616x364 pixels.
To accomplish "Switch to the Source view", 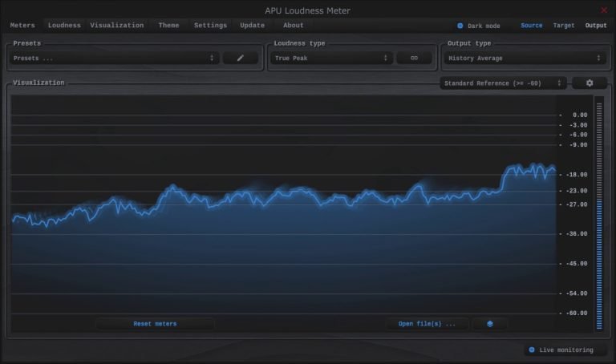I will 531,26.
